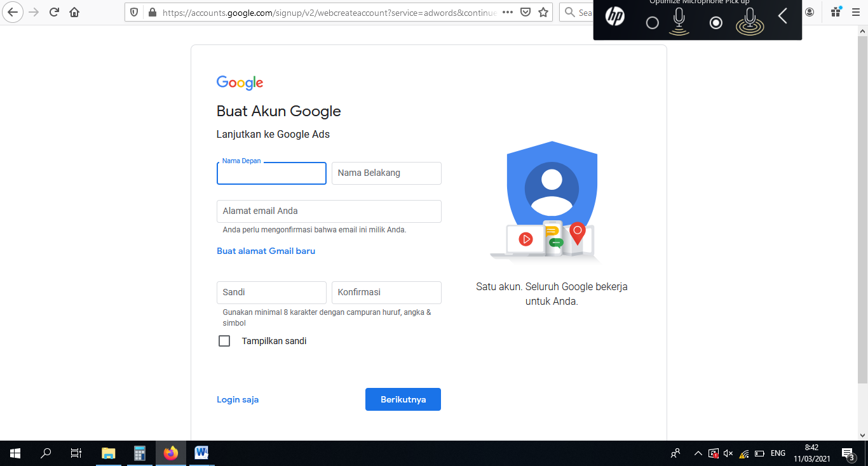Click the battery status icon
This screenshot has height=466, width=868.
tap(759, 453)
